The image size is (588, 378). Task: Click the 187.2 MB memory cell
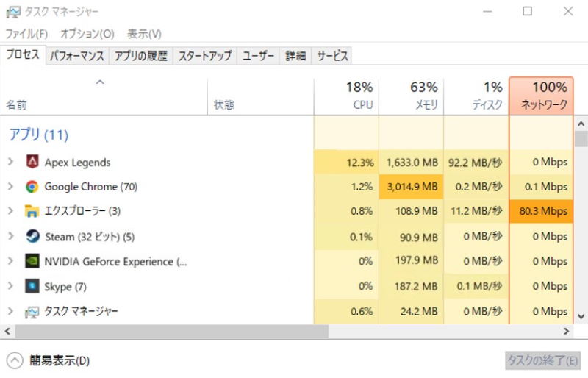pos(411,286)
